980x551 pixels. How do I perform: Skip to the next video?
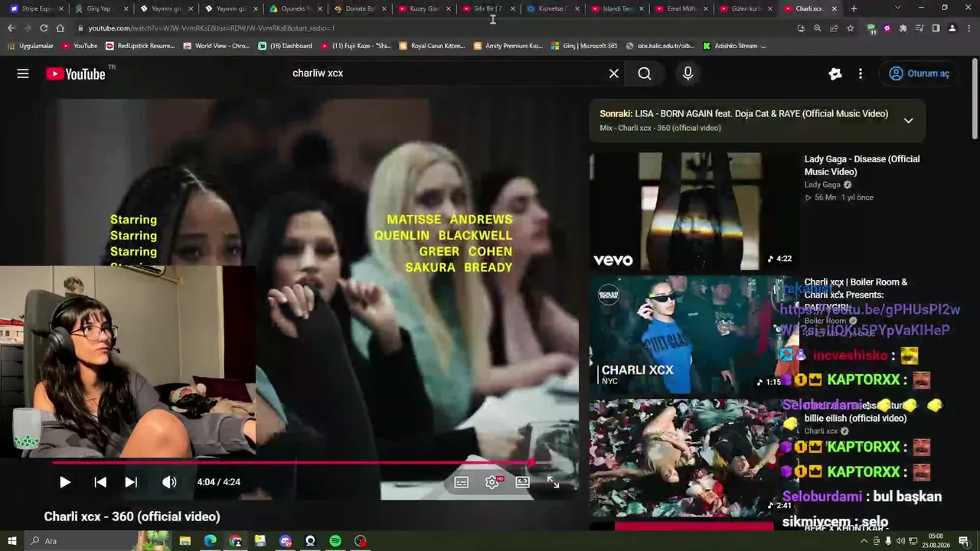tap(131, 482)
